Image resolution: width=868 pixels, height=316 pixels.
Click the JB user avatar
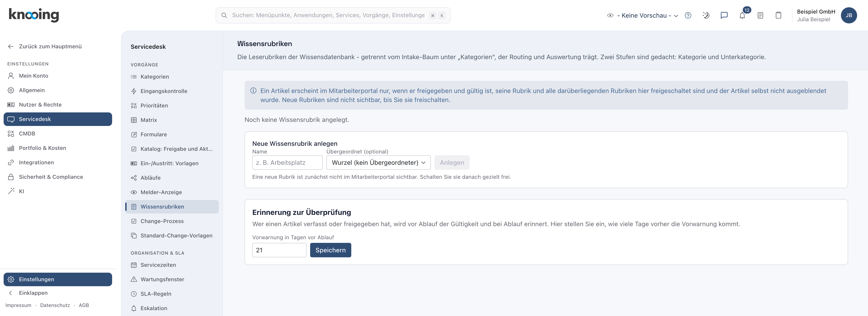coord(849,16)
